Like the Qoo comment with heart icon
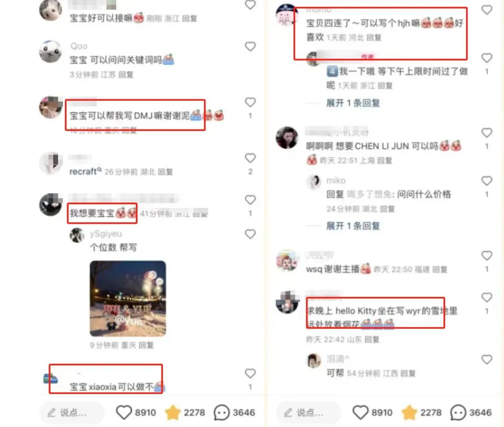Screen dimensions: 504x427 point(250,47)
